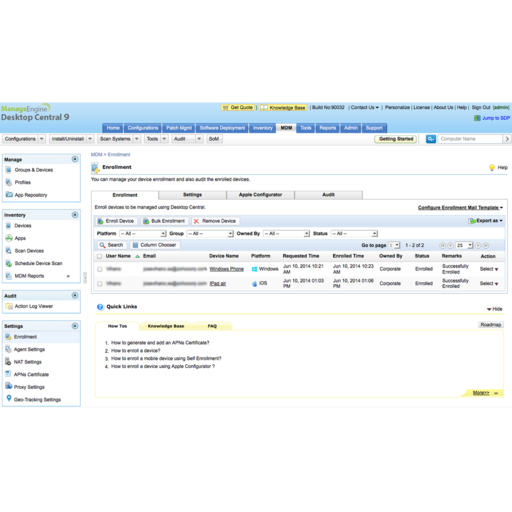Click the Get Quote button

[238, 107]
